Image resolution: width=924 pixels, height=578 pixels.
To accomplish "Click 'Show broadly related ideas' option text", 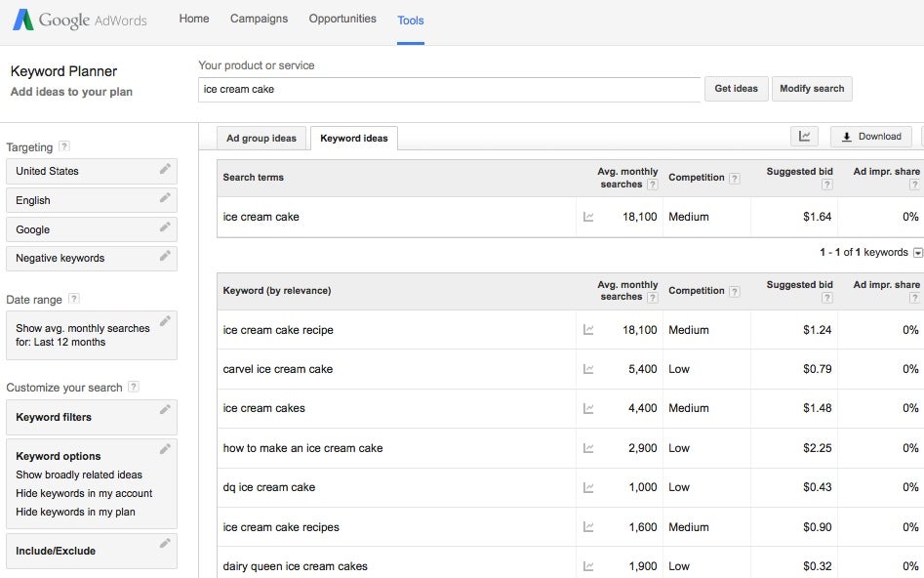I will pos(79,475).
